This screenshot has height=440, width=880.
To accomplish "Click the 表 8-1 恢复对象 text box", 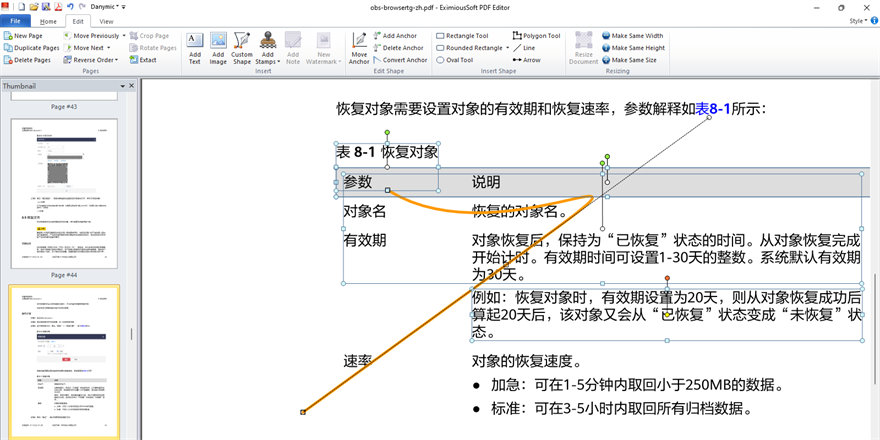I will tap(387, 152).
